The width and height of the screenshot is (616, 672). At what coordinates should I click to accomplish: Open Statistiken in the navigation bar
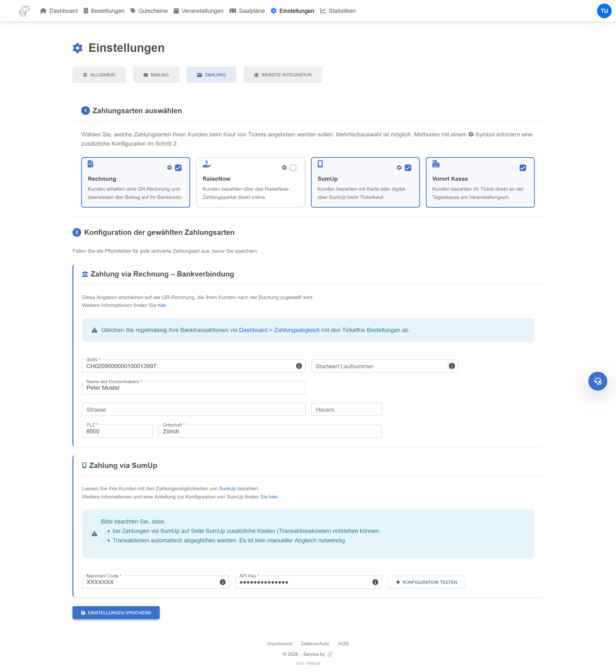pyautogui.click(x=338, y=11)
